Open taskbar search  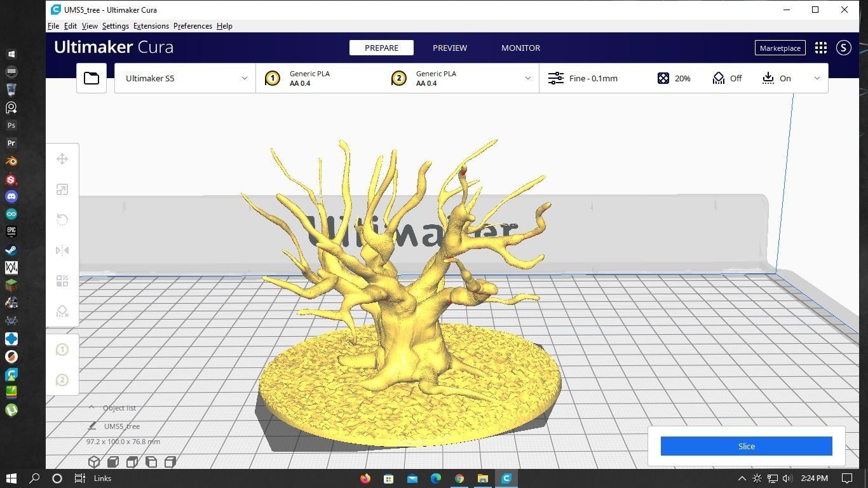click(x=34, y=478)
